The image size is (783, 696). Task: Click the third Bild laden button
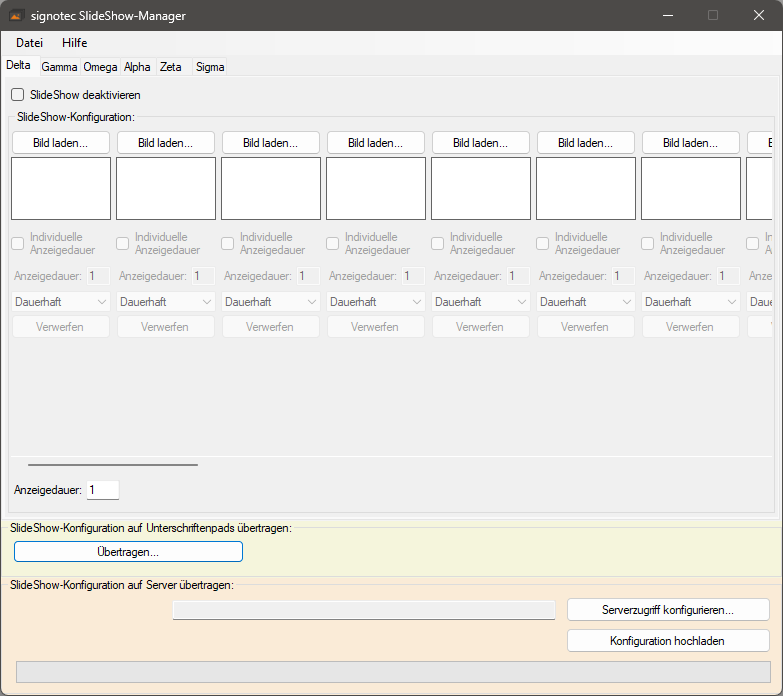click(x=271, y=143)
